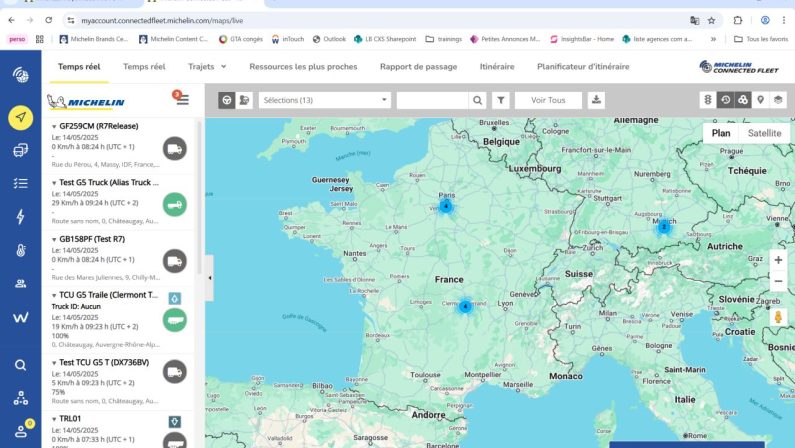Click the sidebar search magnifier icon

(x=20, y=365)
